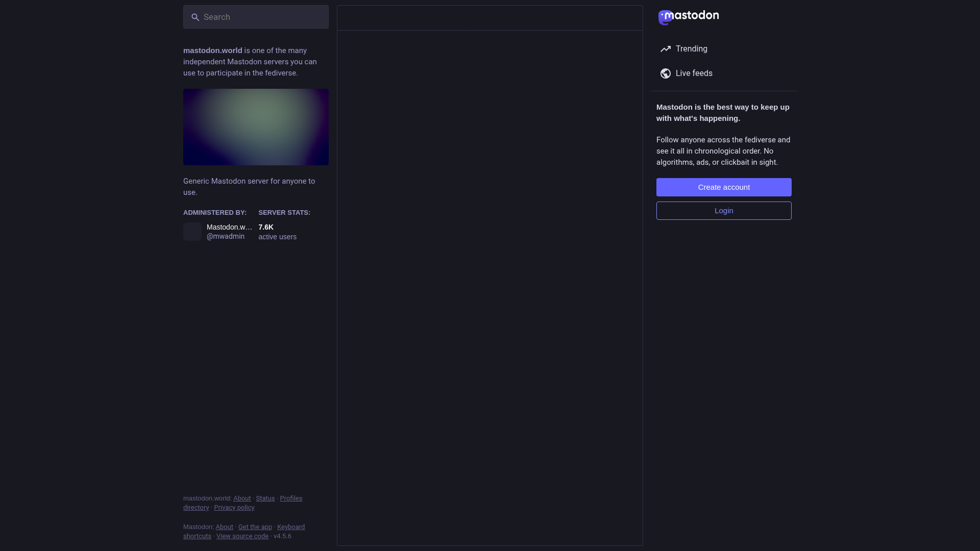Click the Get the app link
Image resolution: width=980 pixels, height=551 pixels.
[x=255, y=527]
